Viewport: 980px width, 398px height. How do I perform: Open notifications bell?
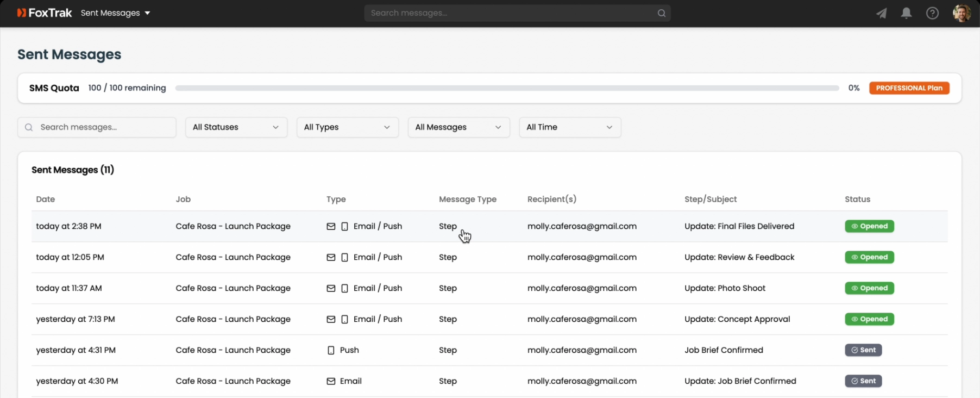click(x=906, y=13)
